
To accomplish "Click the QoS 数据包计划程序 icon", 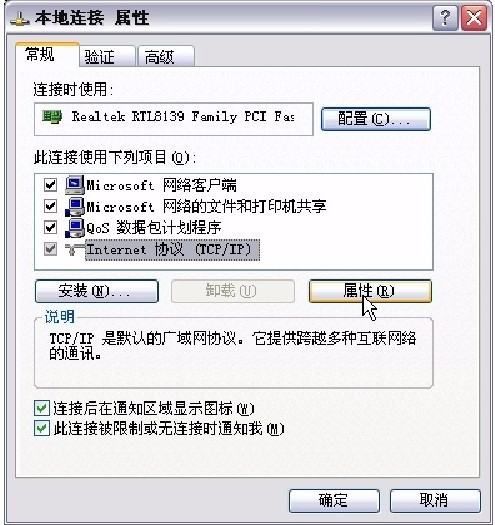I will (75, 228).
